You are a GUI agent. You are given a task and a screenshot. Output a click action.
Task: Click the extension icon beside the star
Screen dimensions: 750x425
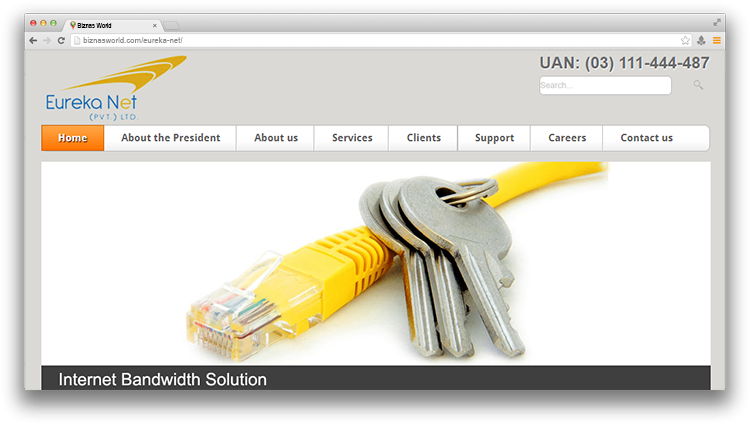point(701,41)
